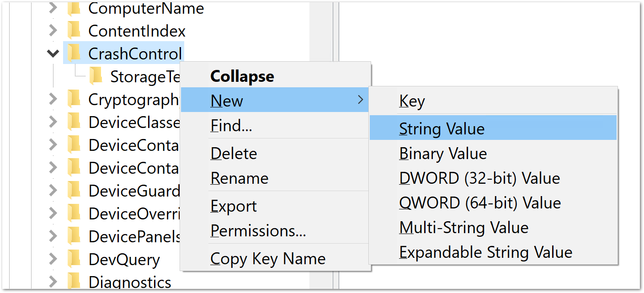This screenshot has height=293, width=644.
Task: Click the StorageTelemetry subfolder icon
Action: pyautogui.click(x=96, y=76)
